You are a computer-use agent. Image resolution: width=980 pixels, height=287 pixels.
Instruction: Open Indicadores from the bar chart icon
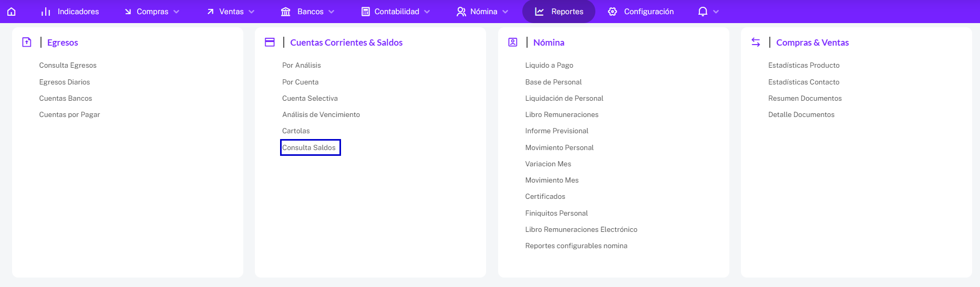click(70, 12)
